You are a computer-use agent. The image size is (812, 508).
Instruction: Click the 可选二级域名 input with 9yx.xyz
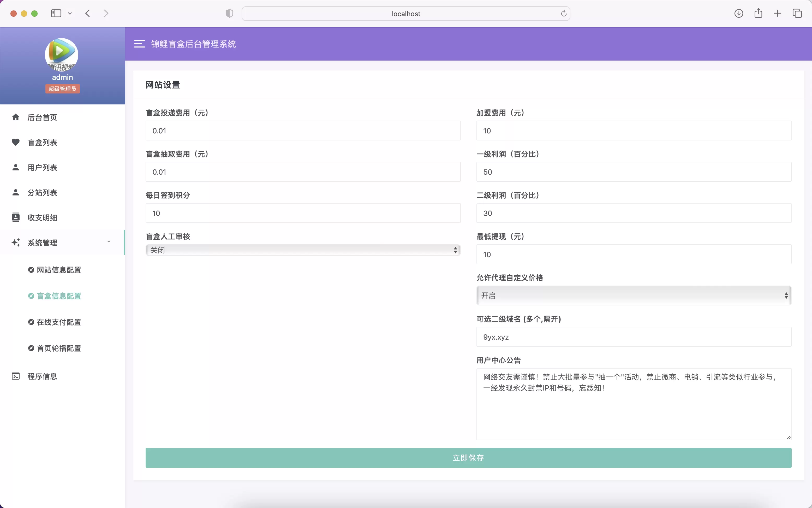[x=634, y=337]
